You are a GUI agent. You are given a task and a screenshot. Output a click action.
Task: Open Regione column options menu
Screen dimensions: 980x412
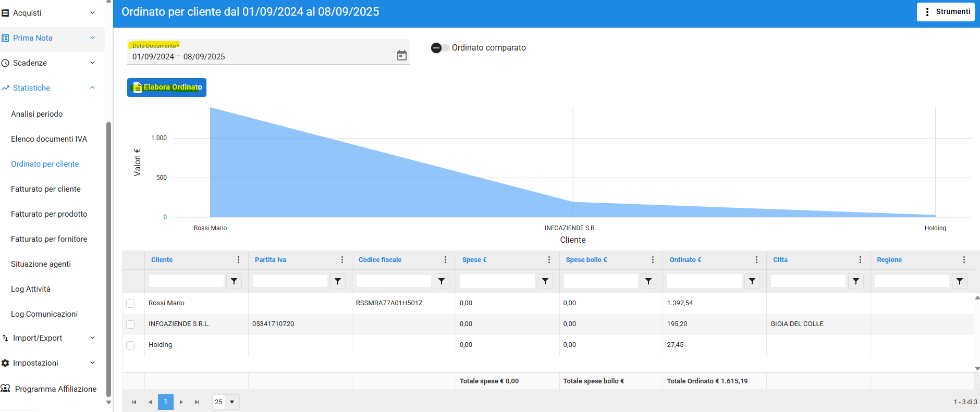(964, 260)
